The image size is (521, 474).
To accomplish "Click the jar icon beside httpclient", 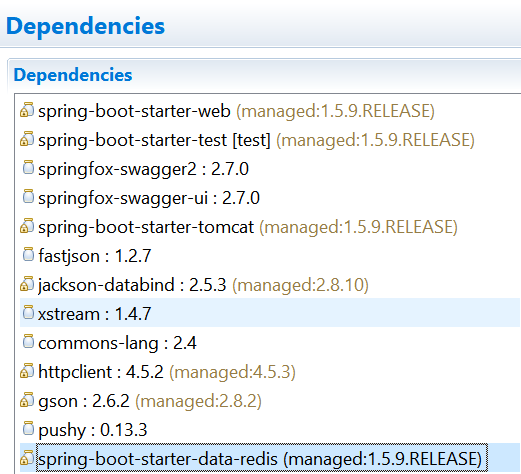I will pos(27,371).
